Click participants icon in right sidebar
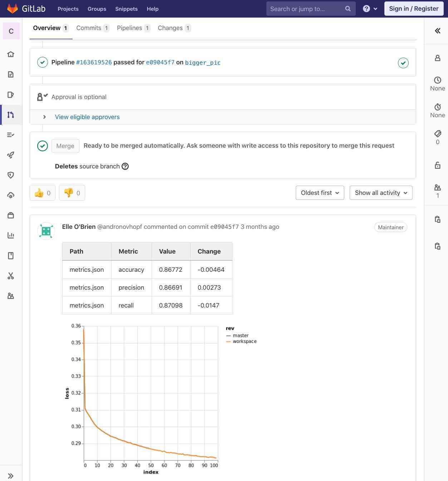Viewport: 448px width, 481px height. (438, 187)
